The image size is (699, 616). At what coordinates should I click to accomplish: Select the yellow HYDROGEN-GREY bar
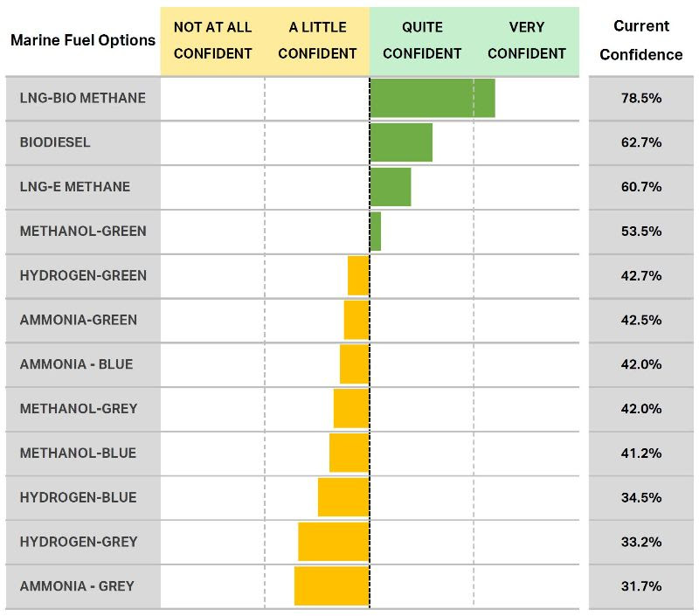click(333, 542)
